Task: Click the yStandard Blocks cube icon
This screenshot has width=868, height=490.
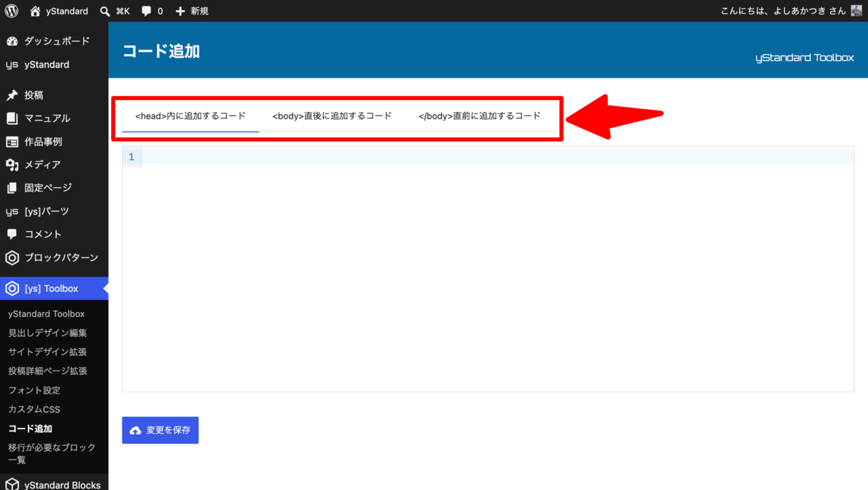Action: [x=12, y=485]
